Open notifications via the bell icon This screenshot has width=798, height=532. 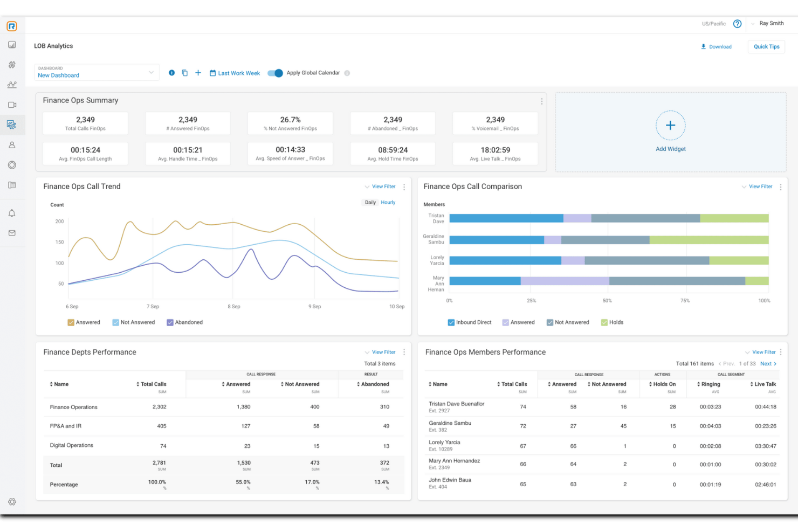[x=12, y=213]
